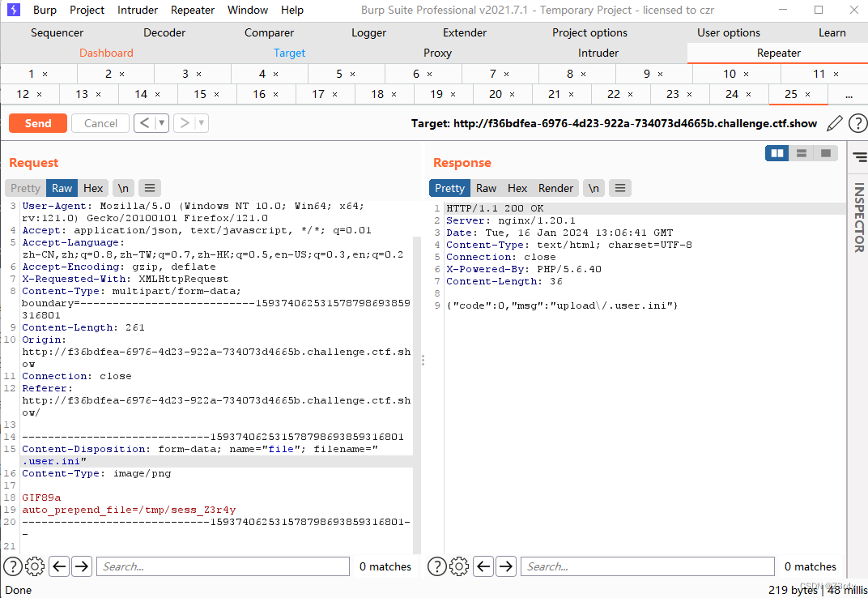Open request pane options menu icon
The width and height of the screenshot is (868, 598).
coord(150,188)
